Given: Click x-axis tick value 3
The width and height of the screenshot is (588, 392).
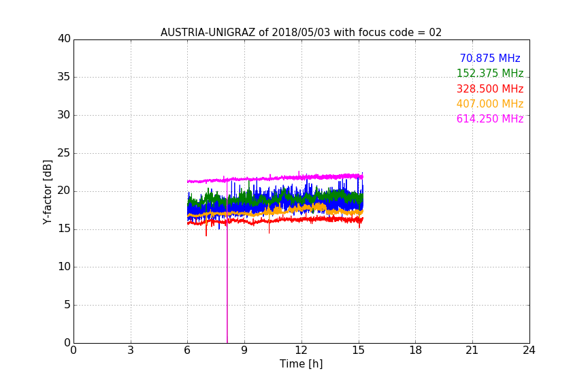Looking at the screenshot, I should pos(131,350).
